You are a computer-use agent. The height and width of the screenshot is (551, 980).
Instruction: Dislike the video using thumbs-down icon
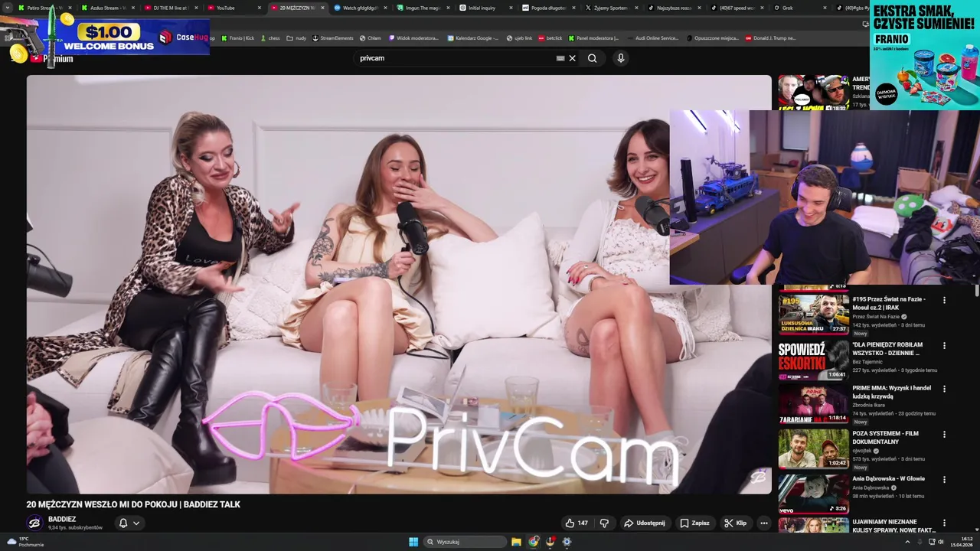[604, 523]
